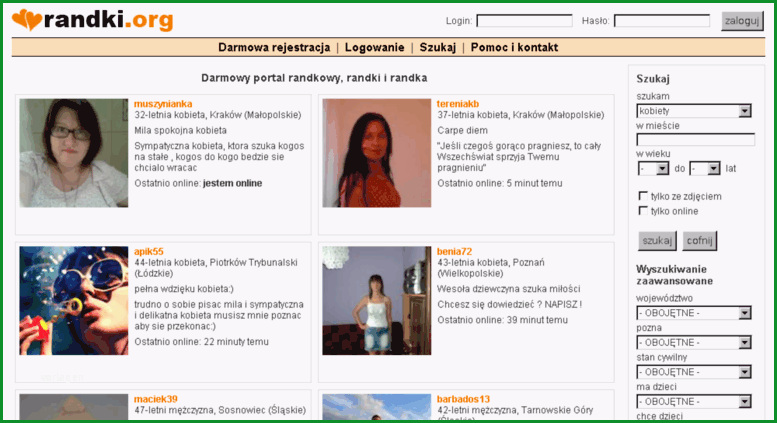
Task: Focus the Login input field
Action: tap(524, 21)
